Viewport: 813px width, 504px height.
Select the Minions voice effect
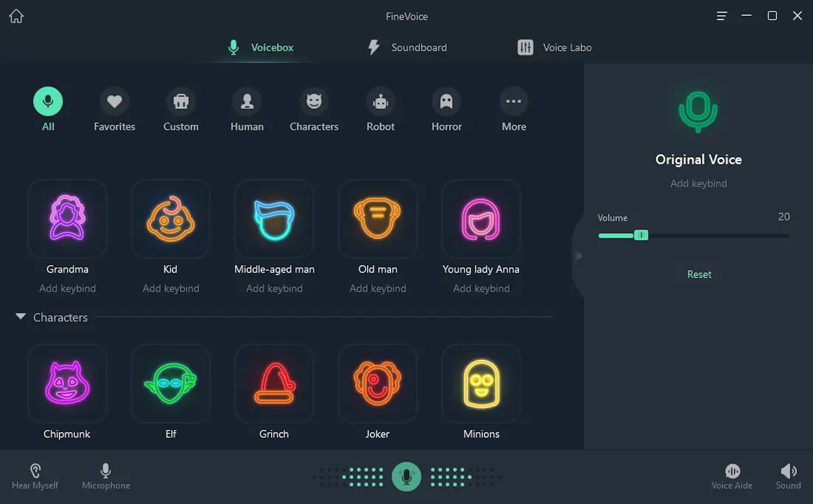pyautogui.click(x=481, y=384)
